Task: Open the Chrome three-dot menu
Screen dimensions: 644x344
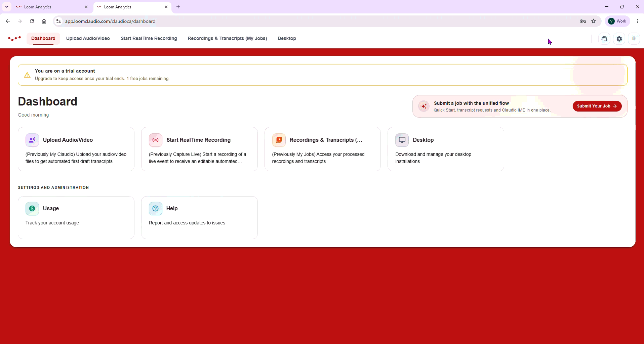Action: click(638, 21)
